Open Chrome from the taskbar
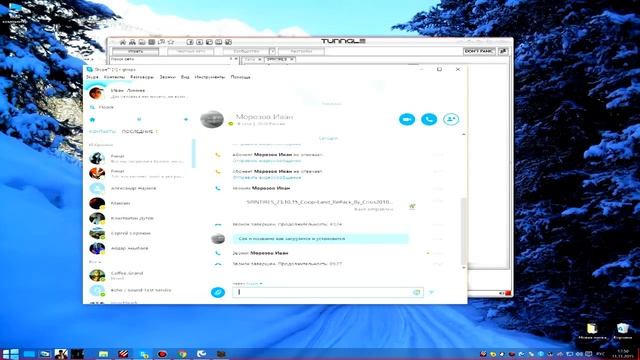This screenshot has width=640, height=360. [x=182, y=354]
